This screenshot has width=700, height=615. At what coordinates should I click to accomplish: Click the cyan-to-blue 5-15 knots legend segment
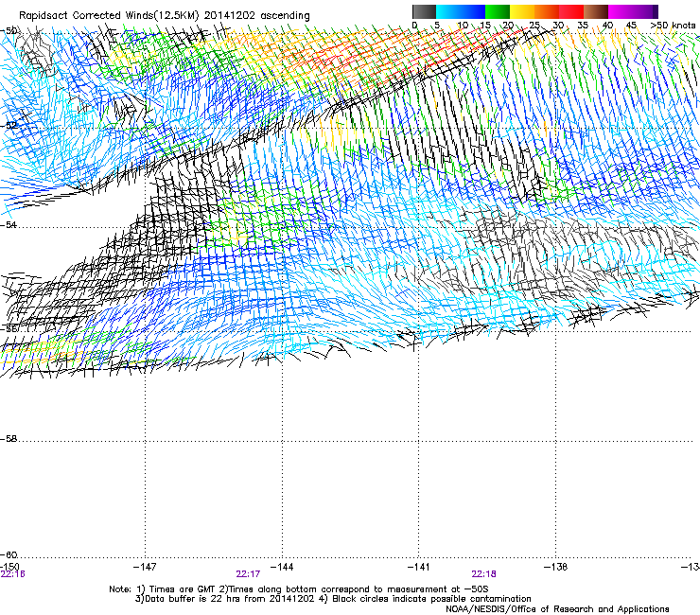tap(461, 11)
